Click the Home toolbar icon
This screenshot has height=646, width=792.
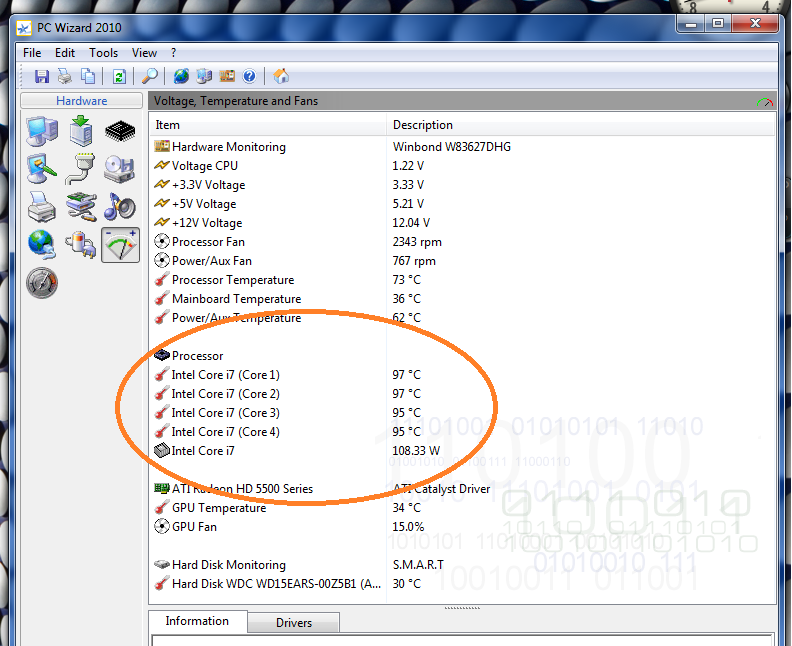point(281,76)
